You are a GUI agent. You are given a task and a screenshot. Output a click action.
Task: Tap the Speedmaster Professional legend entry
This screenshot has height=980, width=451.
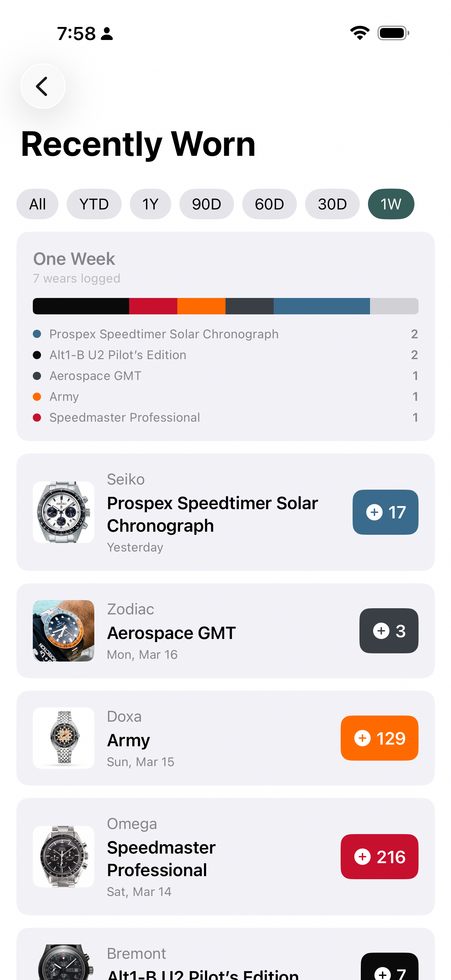click(x=124, y=418)
